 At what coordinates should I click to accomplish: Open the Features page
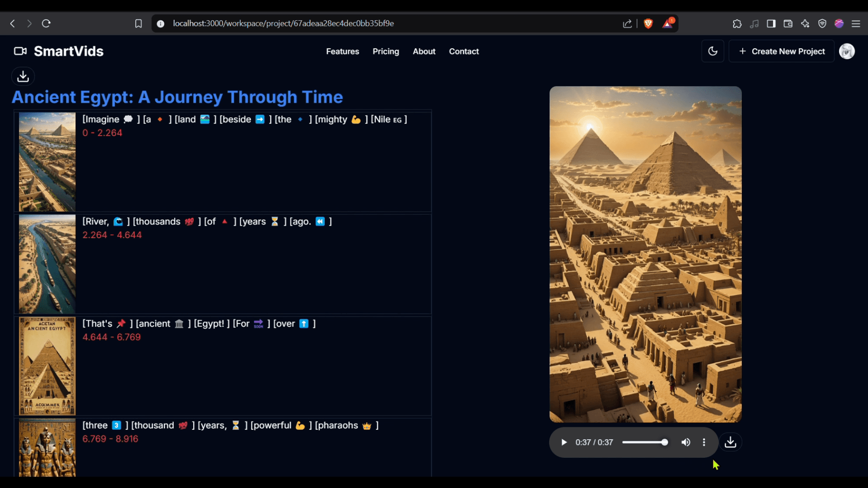pos(342,52)
